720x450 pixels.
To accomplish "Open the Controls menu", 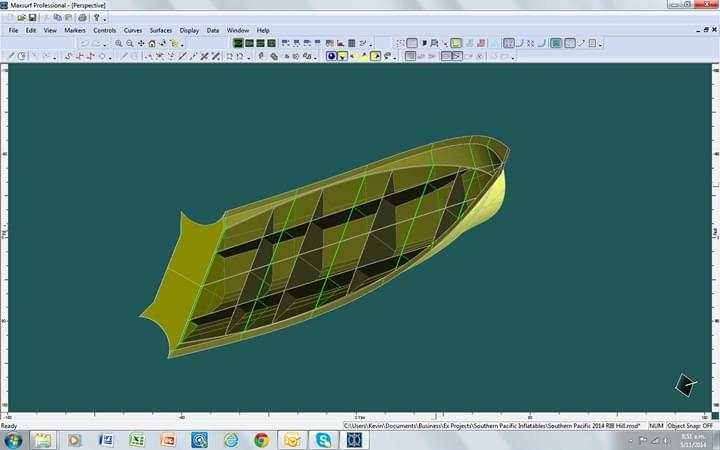I will pos(104,30).
